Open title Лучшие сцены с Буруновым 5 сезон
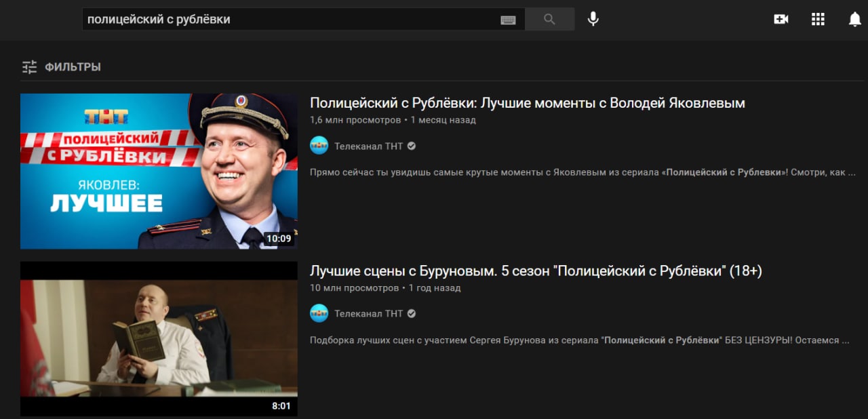The height and width of the screenshot is (419, 868). [x=536, y=271]
